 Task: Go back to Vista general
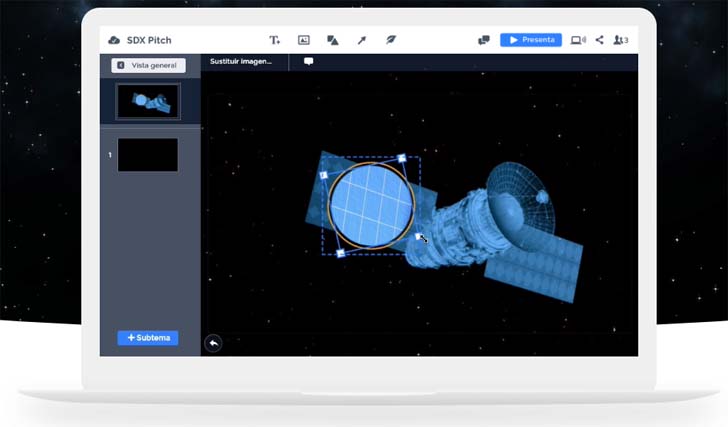coord(148,65)
